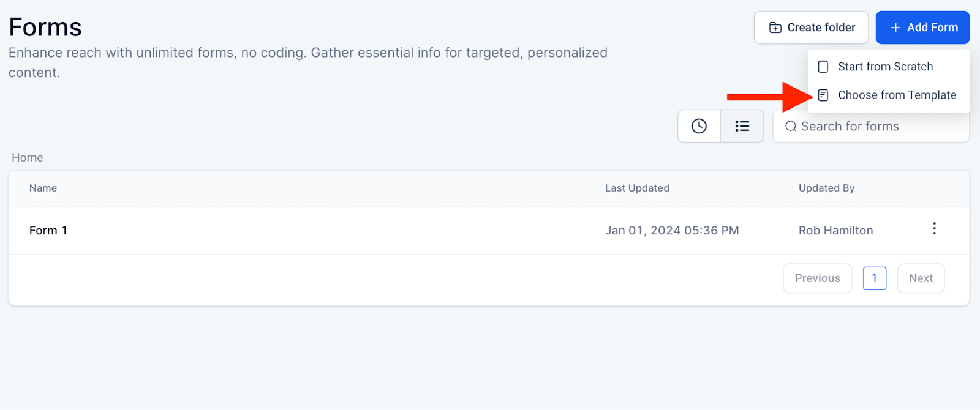980x410 pixels.
Task: Open the Add Form dropdown
Action: 922,28
